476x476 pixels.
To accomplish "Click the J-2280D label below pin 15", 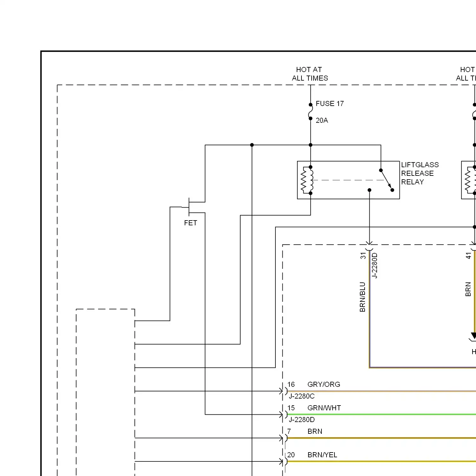I will [301, 420].
